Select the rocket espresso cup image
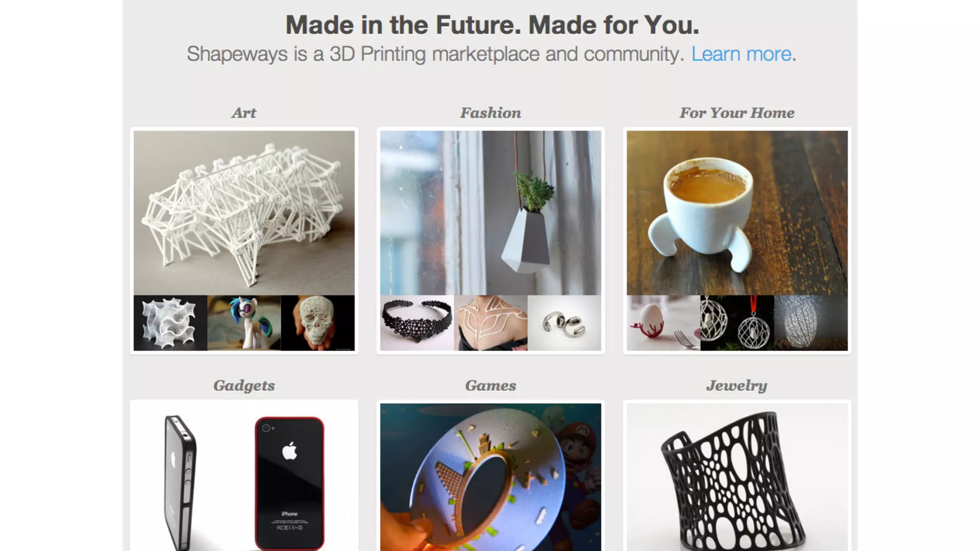The image size is (980, 551). (737, 213)
